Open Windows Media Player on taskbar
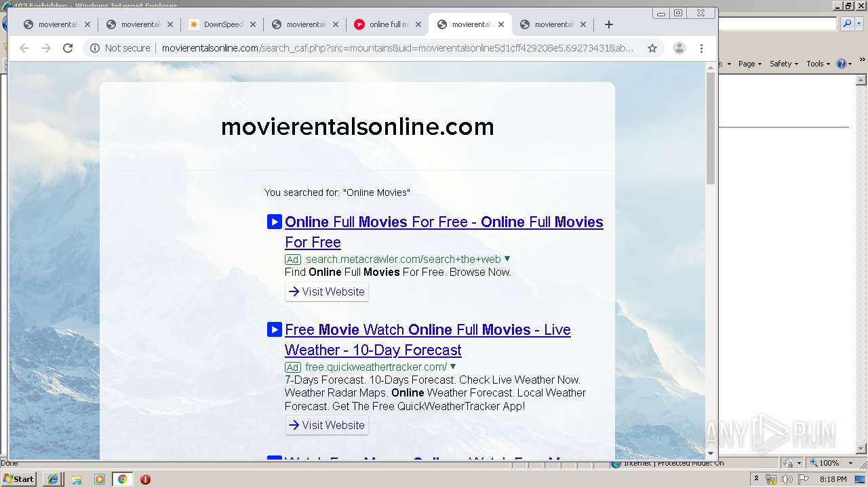The height and width of the screenshot is (488, 868). 100,479
